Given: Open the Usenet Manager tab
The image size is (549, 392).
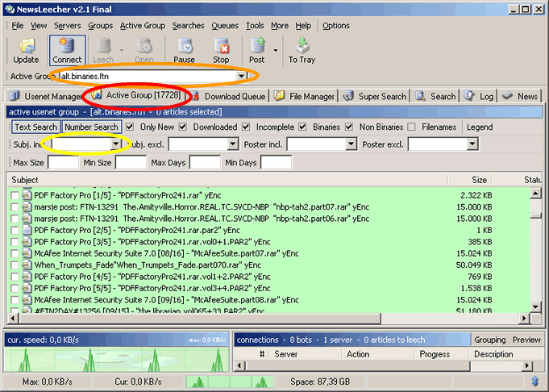Looking at the screenshot, I should [45, 96].
